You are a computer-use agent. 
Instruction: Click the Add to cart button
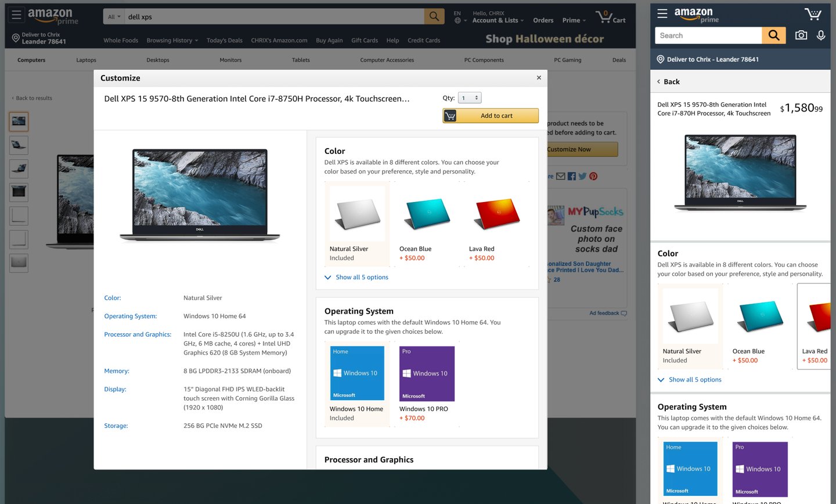pyautogui.click(x=491, y=116)
